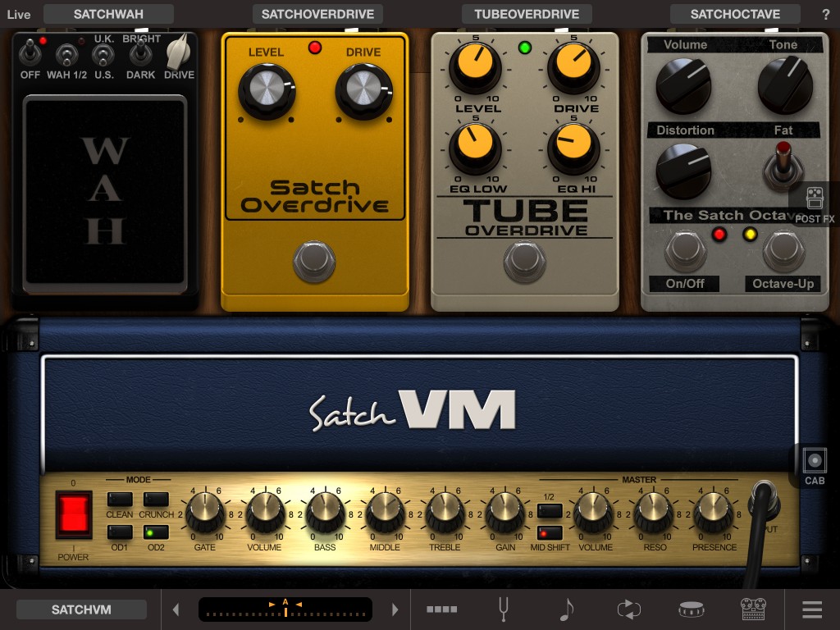This screenshot has width=840, height=630.
Task: Flip the WAH 1/2 switch
Action: (x=66, y=56)
